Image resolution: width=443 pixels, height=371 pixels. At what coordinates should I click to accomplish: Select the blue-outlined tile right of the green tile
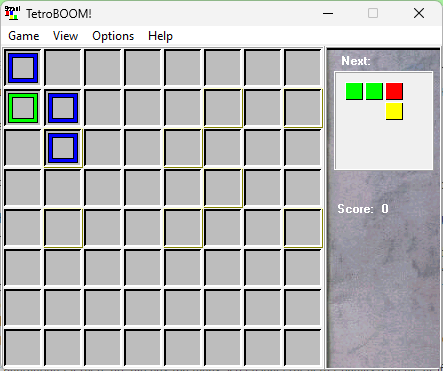(x=63, y=108)
